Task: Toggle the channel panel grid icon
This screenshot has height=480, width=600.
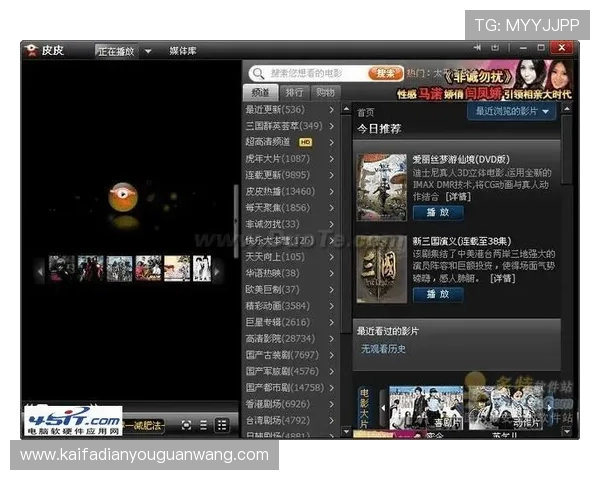Action: (x=222, y=425)
